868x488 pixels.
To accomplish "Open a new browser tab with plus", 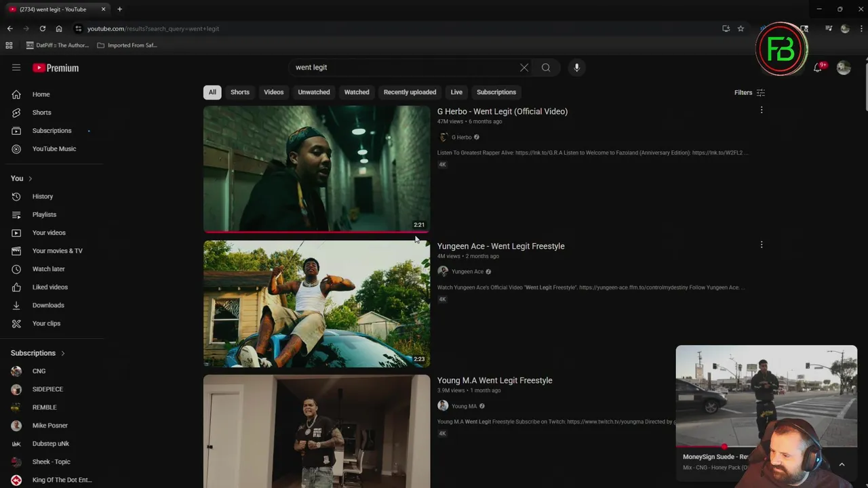I will pos(119,9).
